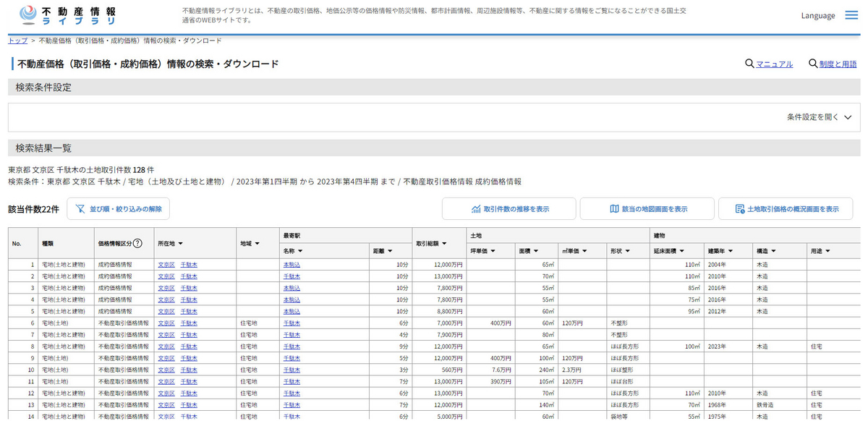The width and height of the screenshot is (868, 421).
Task: Open 千駄木 station link in row 13
Action: (x=292, y=404)
